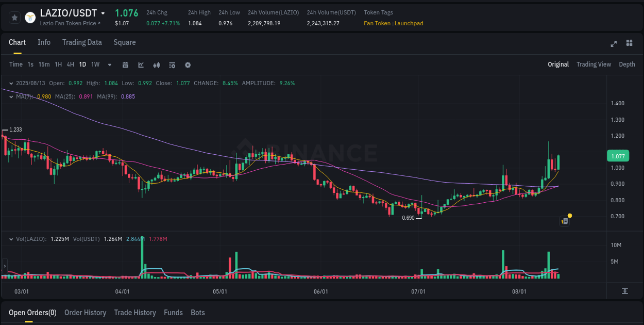Collapse the OHLC info row chevron

pos(11,83)
